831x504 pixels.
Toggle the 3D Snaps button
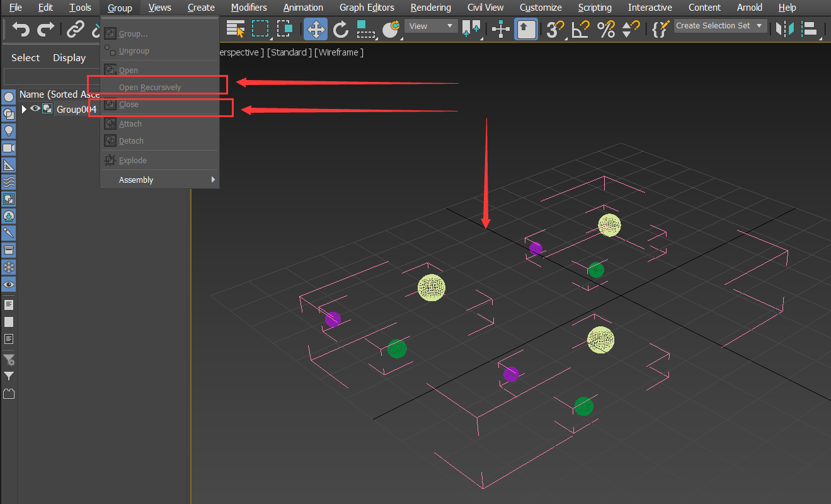pyautogui.click(x=554, y=29)
